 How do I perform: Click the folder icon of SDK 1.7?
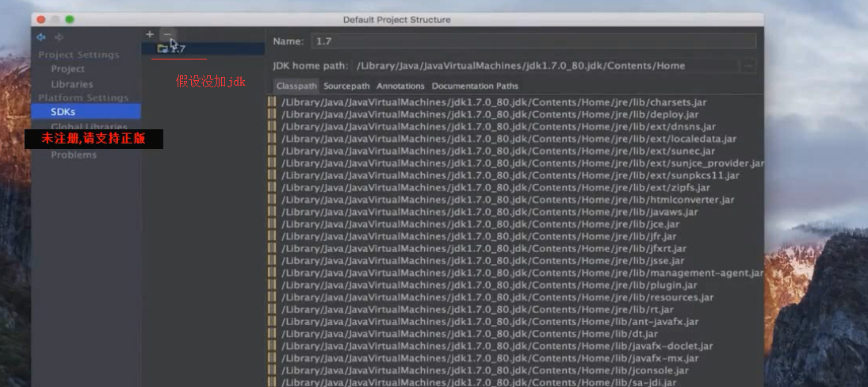pyautogui.click(x=163, y=48)
